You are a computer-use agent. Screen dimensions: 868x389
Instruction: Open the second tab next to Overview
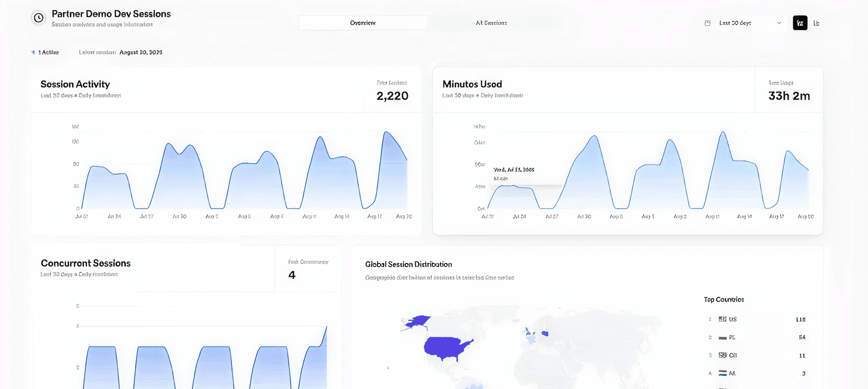click(x=491, y=23)
